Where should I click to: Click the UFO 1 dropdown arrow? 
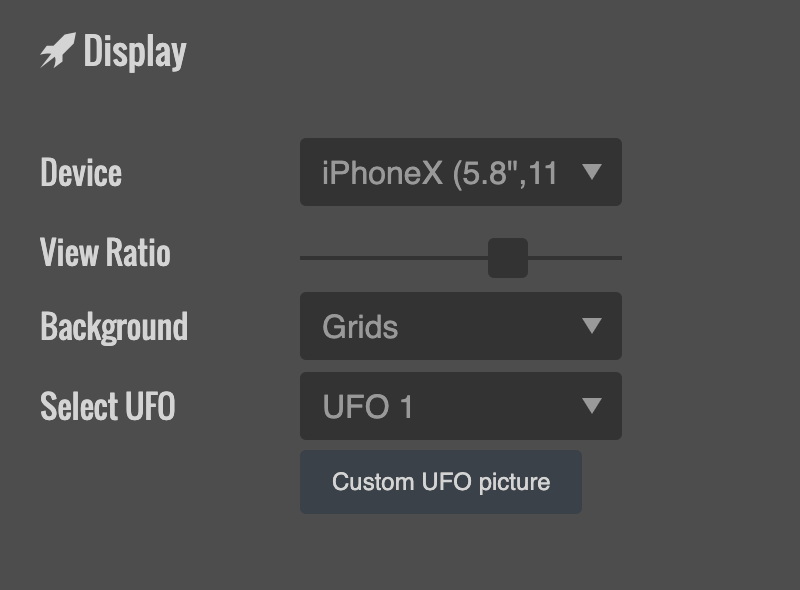pyautogui.click(x=592, y=406)
